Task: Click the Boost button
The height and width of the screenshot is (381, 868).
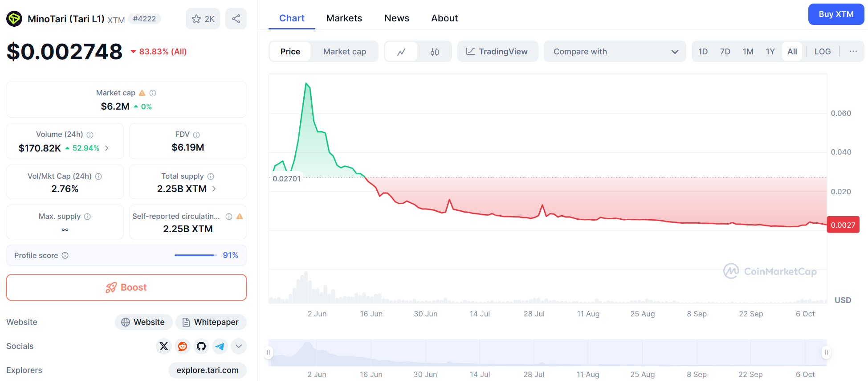Action: [x=126, y=287]
